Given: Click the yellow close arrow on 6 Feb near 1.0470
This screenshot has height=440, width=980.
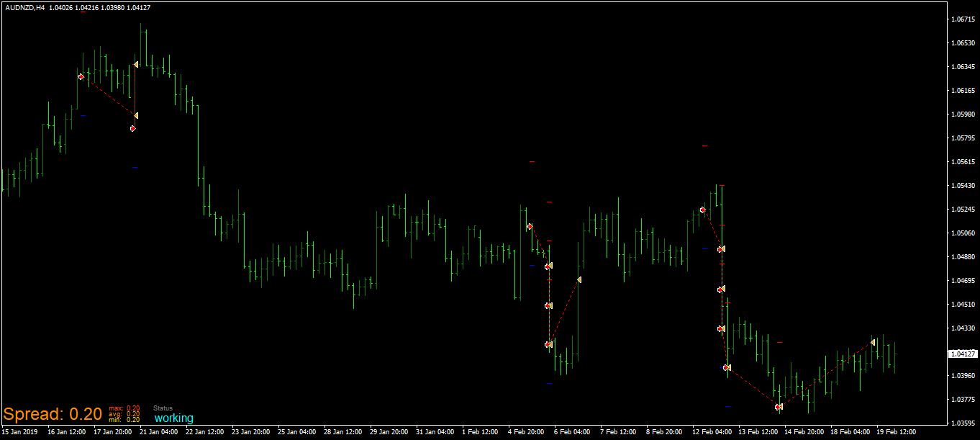Looking at the screenshot, I should tap(579, 279).
